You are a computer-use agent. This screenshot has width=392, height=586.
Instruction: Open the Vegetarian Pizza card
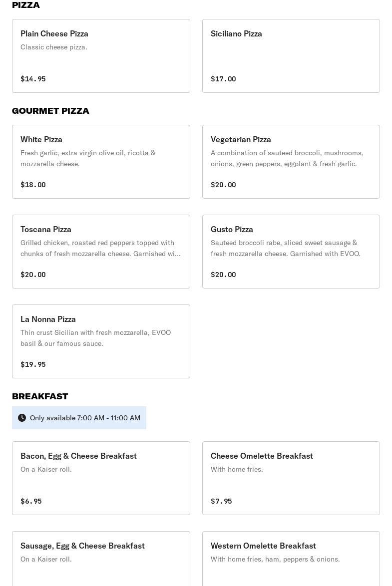point(291,162)
